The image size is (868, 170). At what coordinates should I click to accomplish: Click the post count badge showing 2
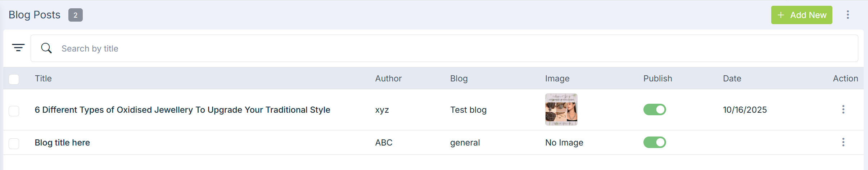coord(76,15)
